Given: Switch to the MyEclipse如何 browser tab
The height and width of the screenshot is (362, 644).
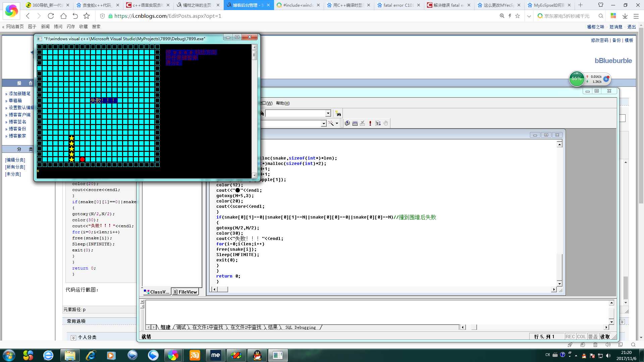Looking at the screenshot, I should pos(549,5).
